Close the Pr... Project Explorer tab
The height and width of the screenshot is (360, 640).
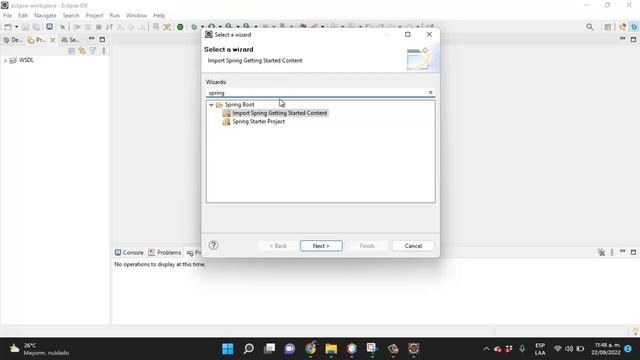tap(53, 40)
